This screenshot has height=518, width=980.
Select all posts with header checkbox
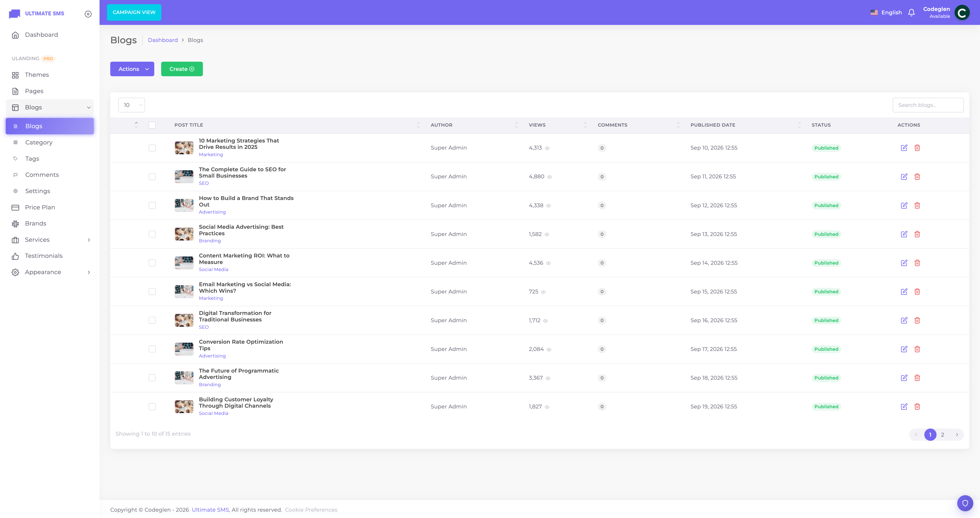152,125
